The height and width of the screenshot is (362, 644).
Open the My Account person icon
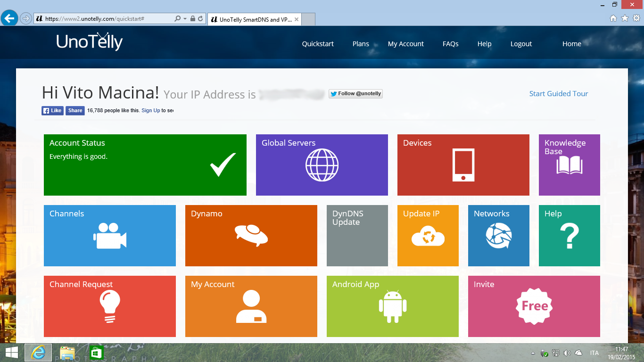click(251, 306)
